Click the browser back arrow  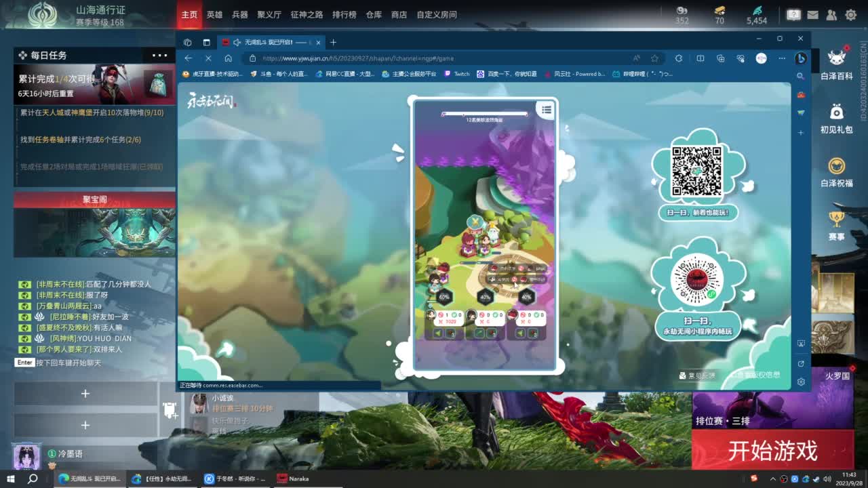tap(189, 58)
